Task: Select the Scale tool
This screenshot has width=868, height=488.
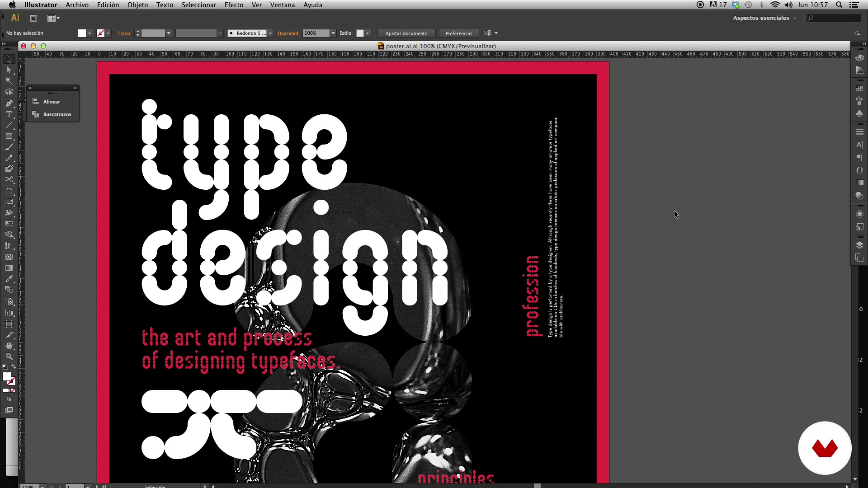Action: 9,202
